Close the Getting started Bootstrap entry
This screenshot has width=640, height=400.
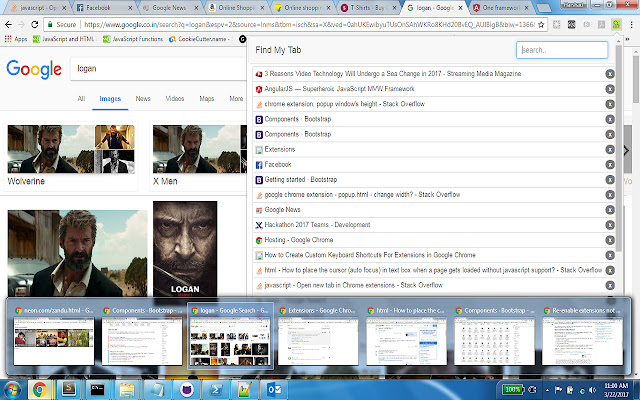click(610, 180)
